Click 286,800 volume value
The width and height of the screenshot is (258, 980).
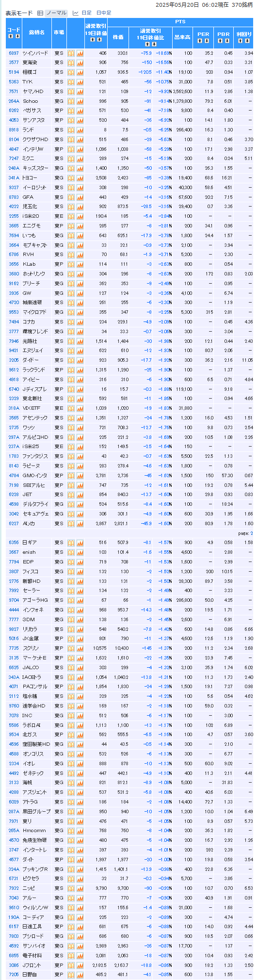coord(185,600)
